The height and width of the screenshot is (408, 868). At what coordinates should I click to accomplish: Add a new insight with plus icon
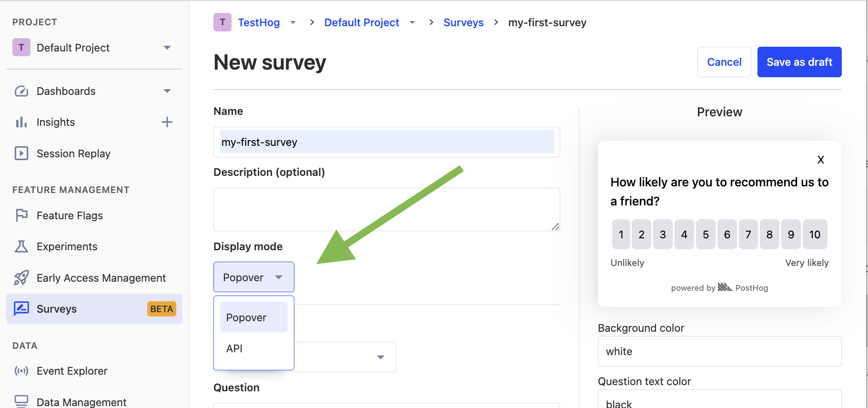167,122
